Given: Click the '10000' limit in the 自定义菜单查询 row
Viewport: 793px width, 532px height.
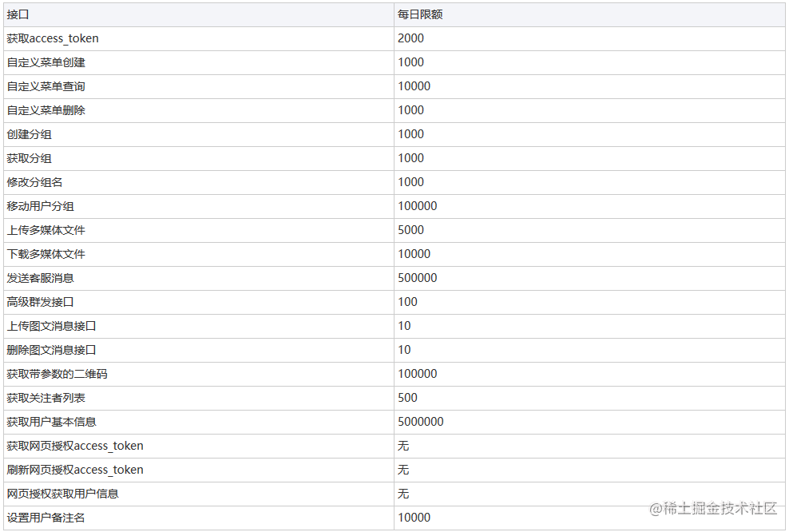Looking at the screenshot, I should coord(414,86).
